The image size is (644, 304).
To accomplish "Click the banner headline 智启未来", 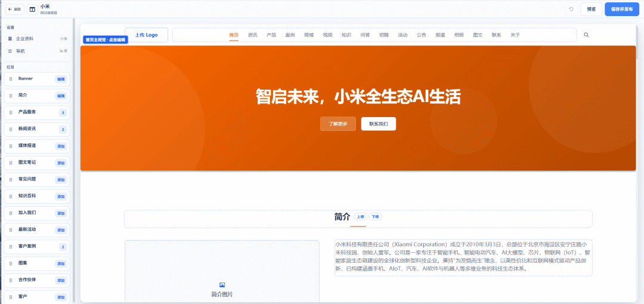I will (358, 97).
